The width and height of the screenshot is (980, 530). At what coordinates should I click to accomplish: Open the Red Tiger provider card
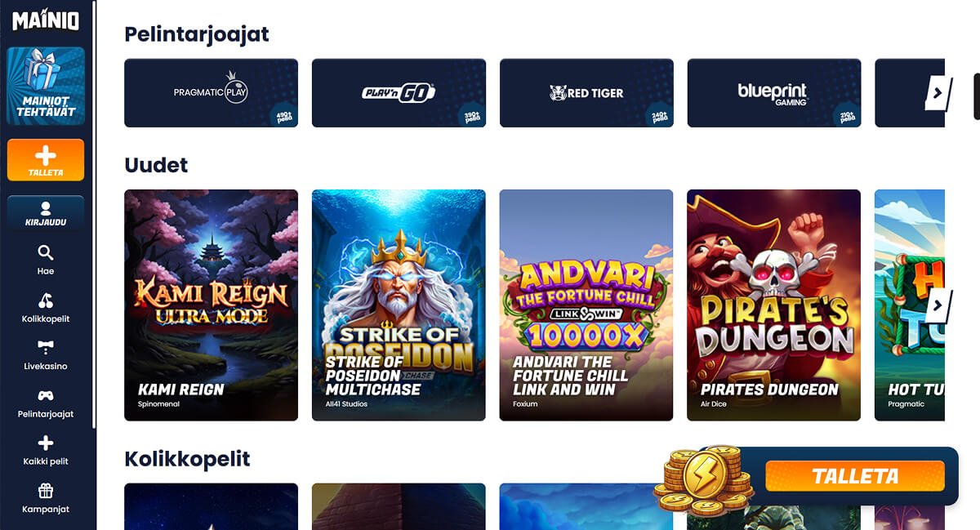click(x=586, y=93)
